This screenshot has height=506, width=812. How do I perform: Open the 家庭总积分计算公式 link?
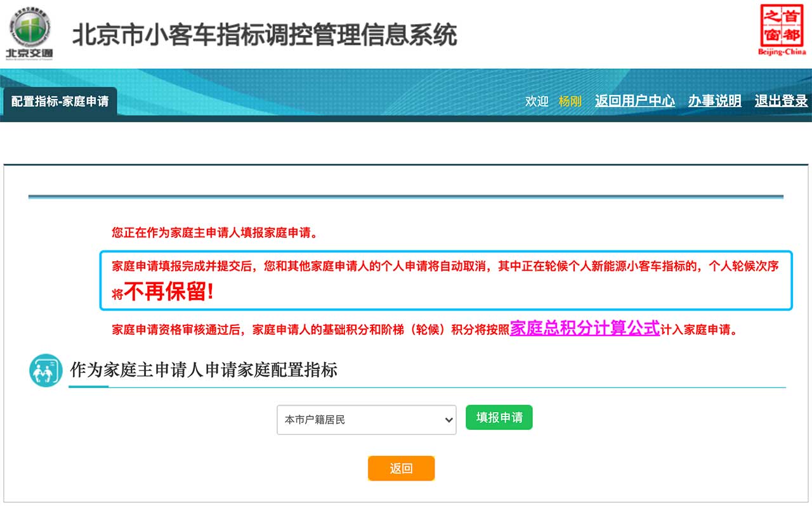point(585,328)
